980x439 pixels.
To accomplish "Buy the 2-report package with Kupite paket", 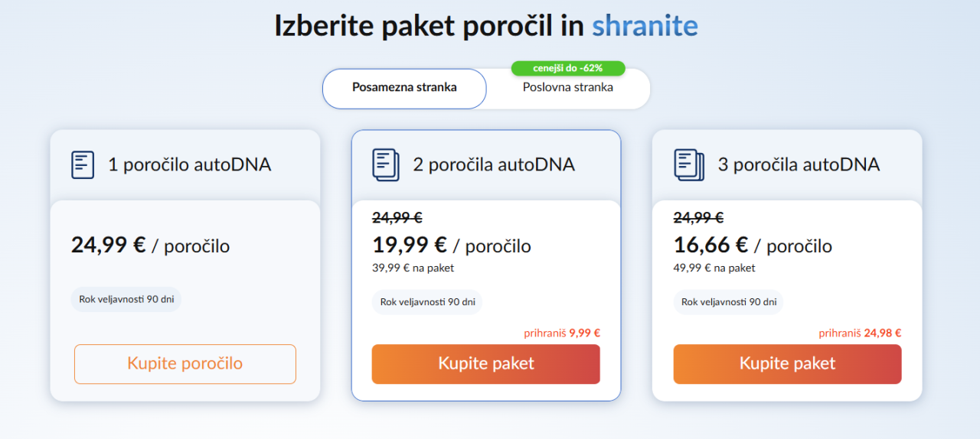I will tap(486, 364).
